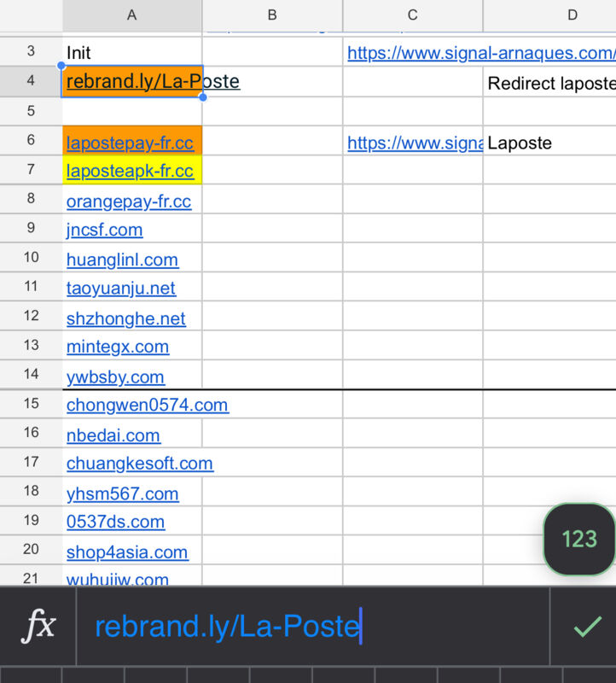The image size is (616, 683).
Task: Select row 20 header
Action: pos(31,549)
